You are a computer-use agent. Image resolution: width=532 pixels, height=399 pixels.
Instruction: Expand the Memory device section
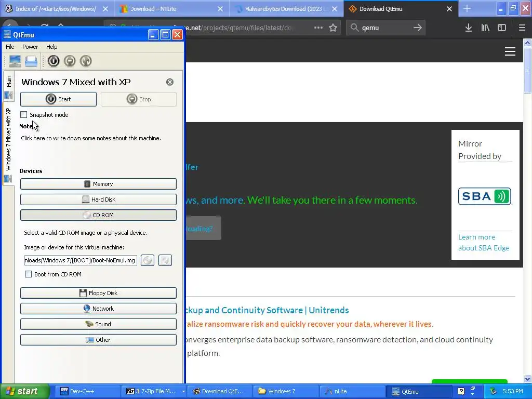click(98, 184)
